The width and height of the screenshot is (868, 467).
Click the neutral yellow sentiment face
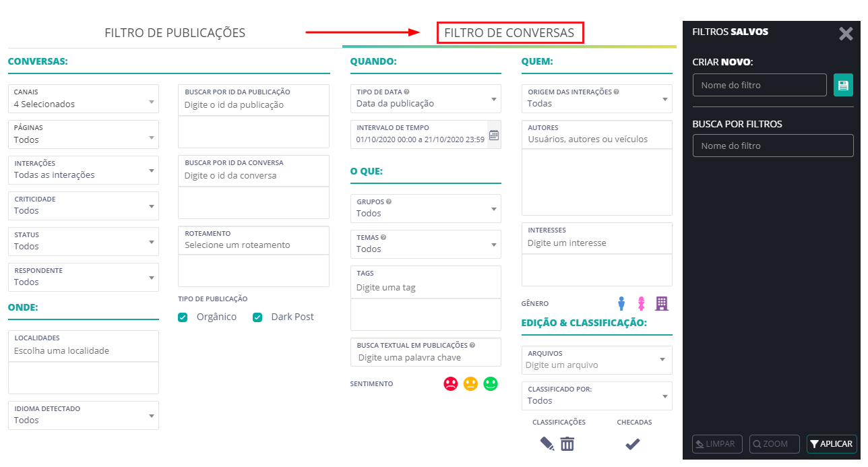pyautogui.click(x=470, y=383)
